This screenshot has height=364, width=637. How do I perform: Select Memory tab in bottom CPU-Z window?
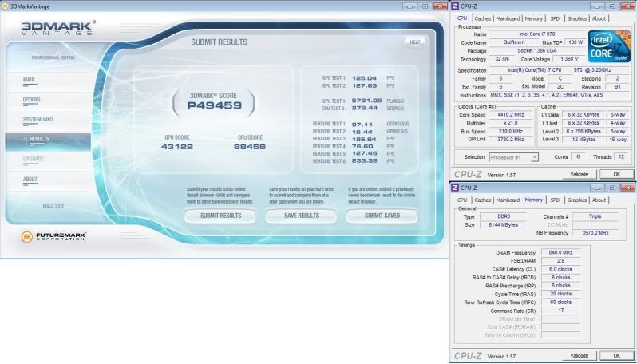(x=533, y=200)
